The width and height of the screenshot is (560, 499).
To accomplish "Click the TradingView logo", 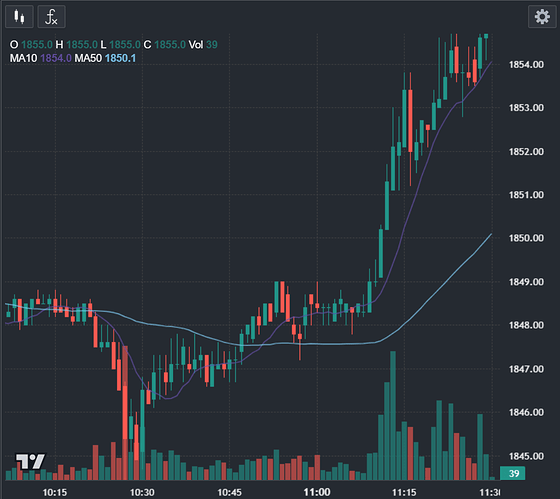I will (30, 461).
